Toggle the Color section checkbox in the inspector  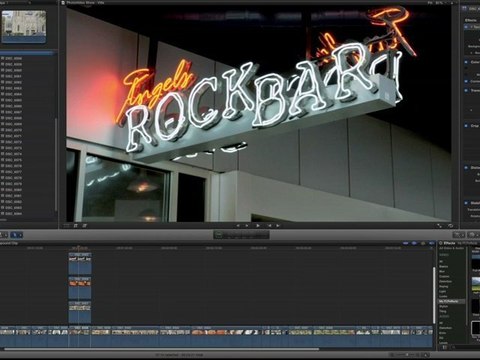[x=466, y=62]
